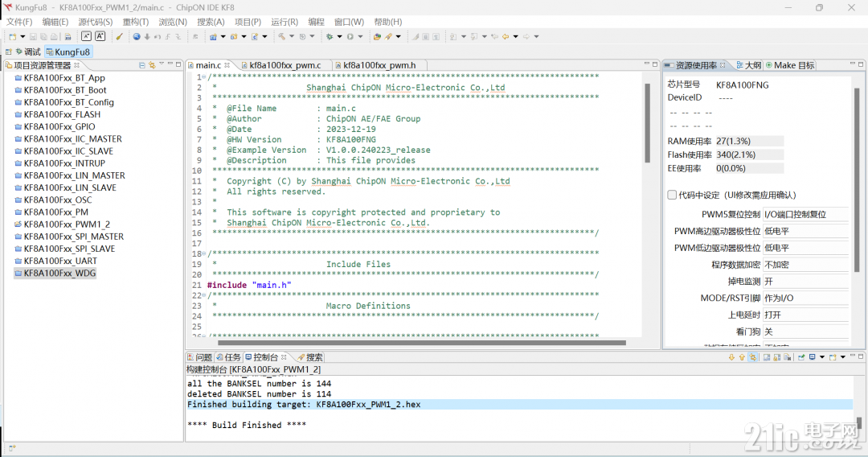Click the blue globe icon in toolbar
The height and width of the screenshot is (457, 868).
[136, 36]
